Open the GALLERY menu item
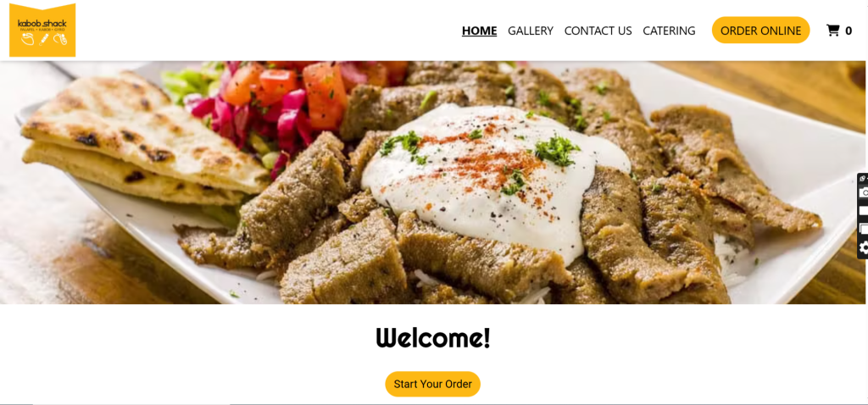This screenshot has width=868, height=405. tap(531, 31)
